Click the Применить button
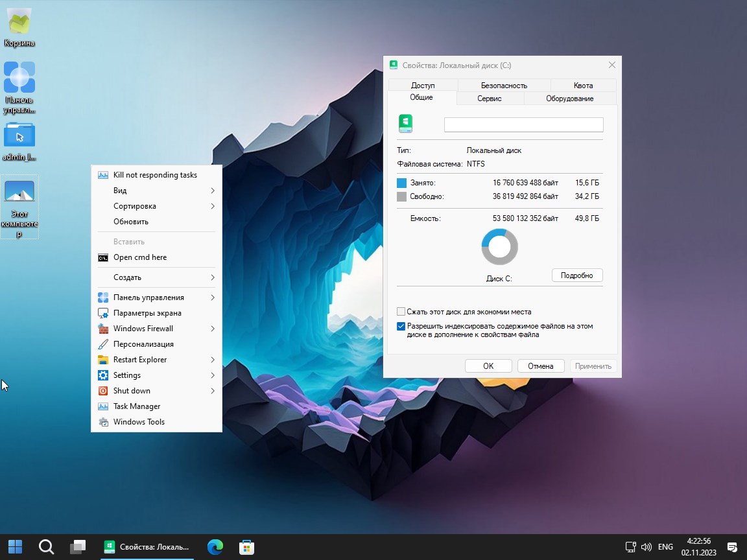Screen dimensions: 747x560 [x=593, y=366]
